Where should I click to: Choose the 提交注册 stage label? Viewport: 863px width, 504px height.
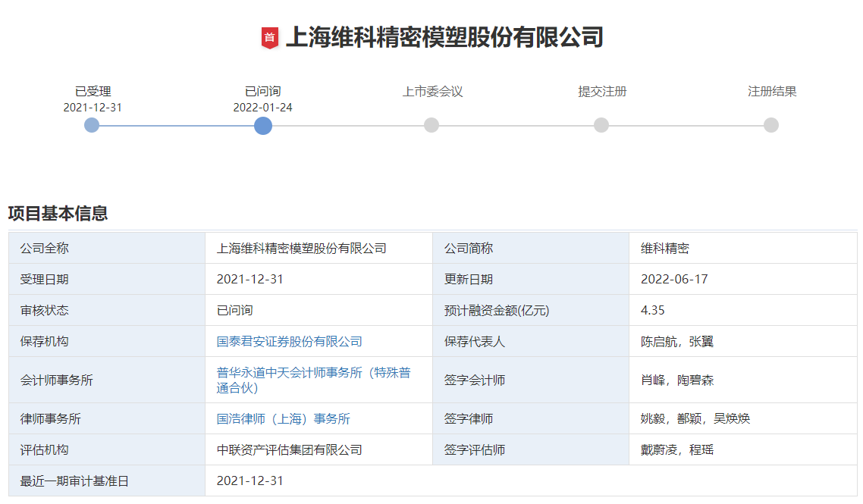[602, 92]
